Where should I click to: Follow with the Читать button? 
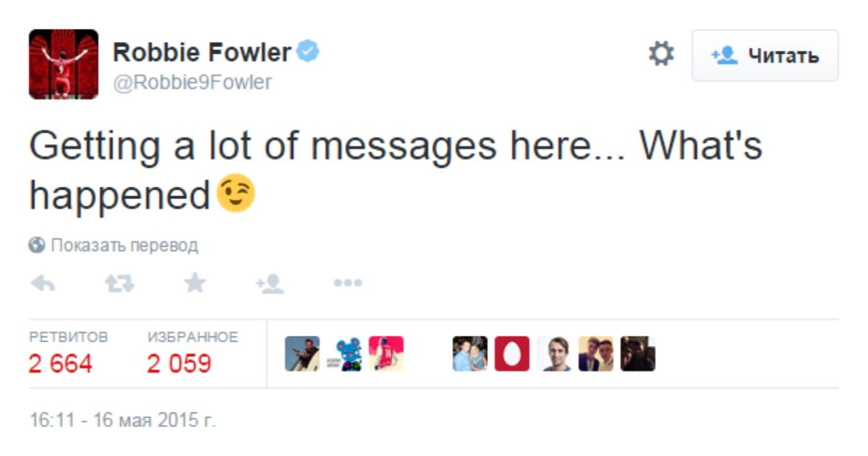pos(765,56)
